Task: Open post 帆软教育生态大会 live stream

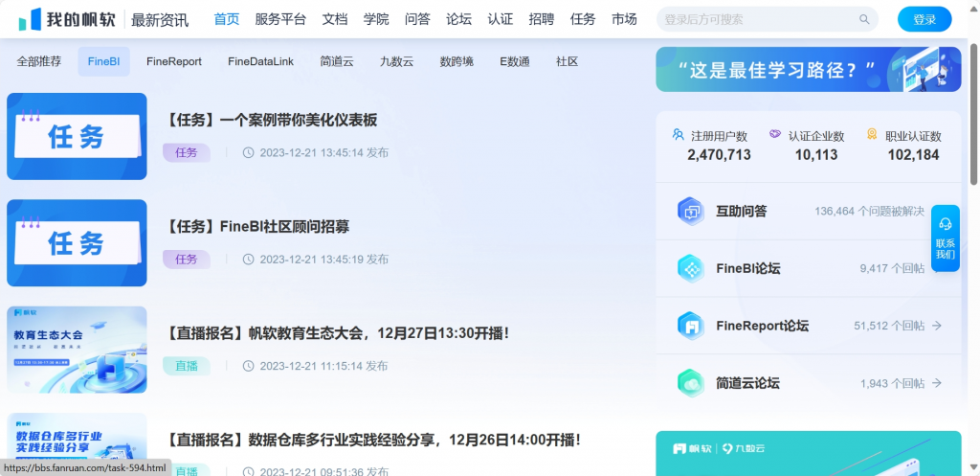Action: [338, 333]
